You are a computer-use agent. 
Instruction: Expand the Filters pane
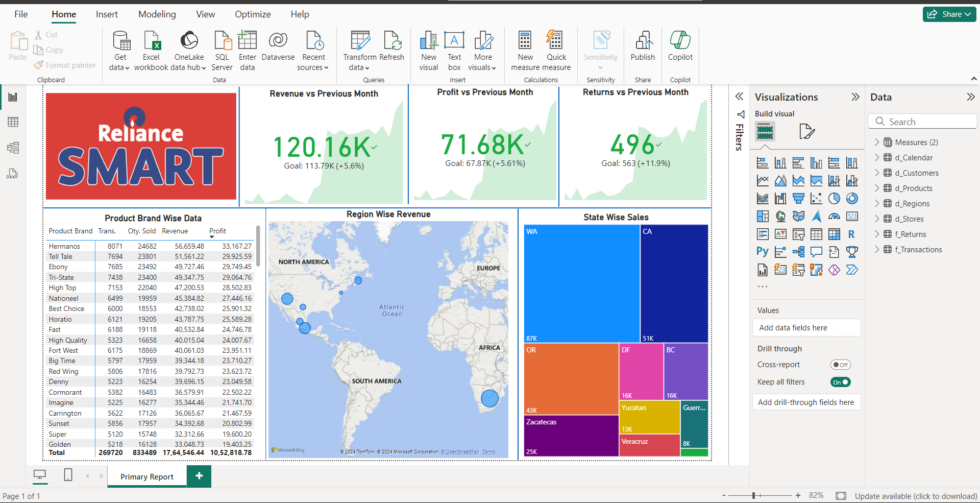pos(739,97)
